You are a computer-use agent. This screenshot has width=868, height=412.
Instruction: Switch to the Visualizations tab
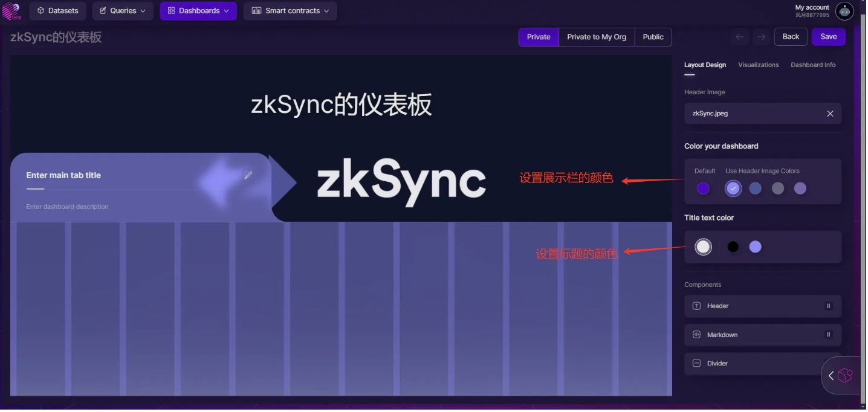coord(760,65)
